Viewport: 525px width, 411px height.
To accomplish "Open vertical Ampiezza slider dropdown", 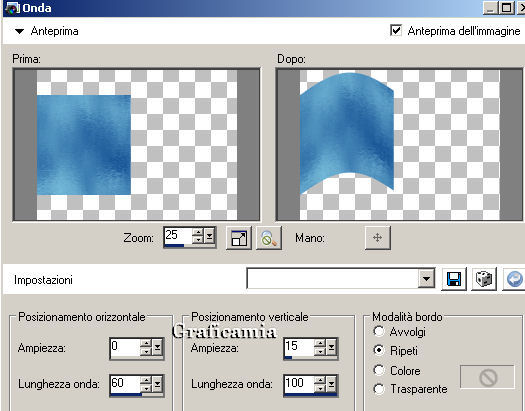I will point(331,348).
